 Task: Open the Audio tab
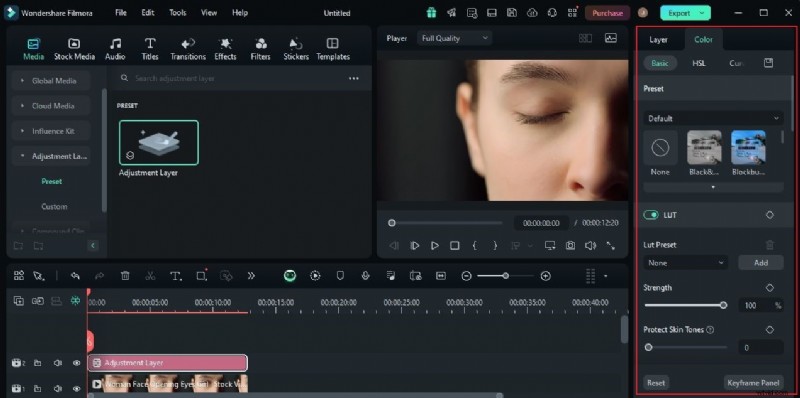pyautogui.click(x=115, y=49)
